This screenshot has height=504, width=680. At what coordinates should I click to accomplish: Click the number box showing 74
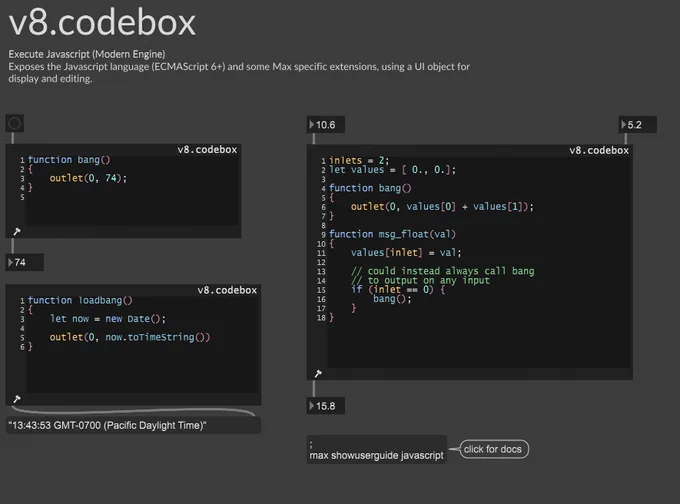point(24,262)
